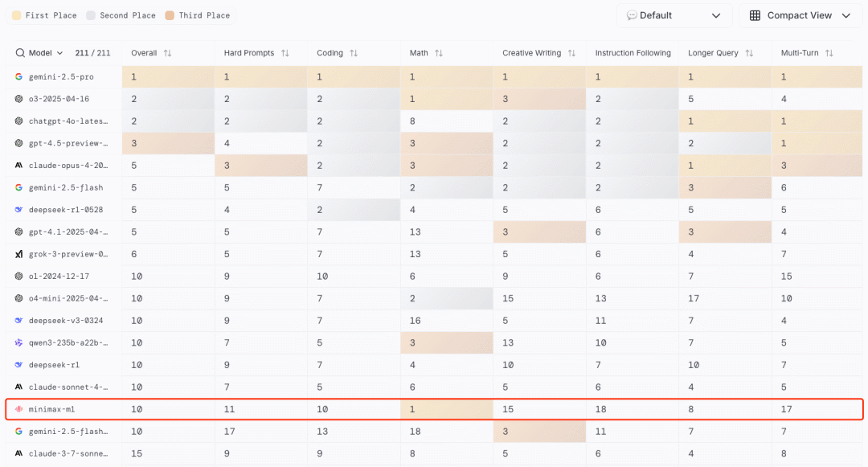
Task: Click the Google logo next to gemini-2.5-pro
Action: [x=18, y=77]
